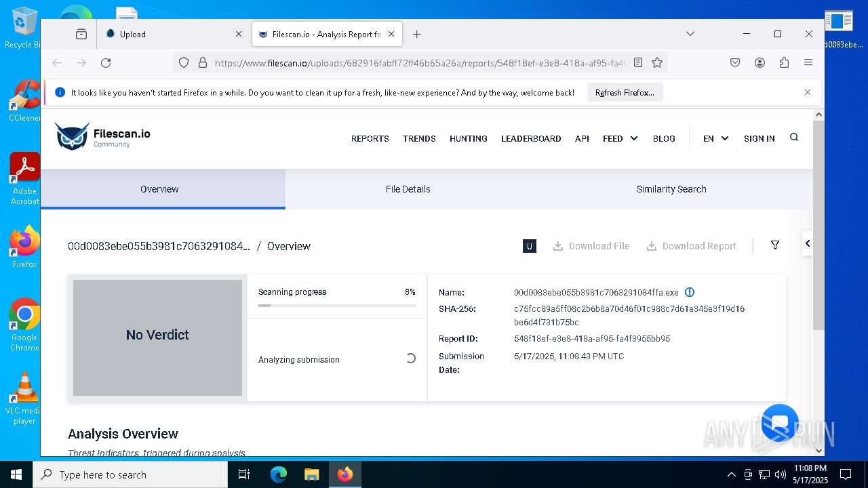Screen dimensions: 868x488
Task: Open the notification center icon
Action: tap(846, 474)
